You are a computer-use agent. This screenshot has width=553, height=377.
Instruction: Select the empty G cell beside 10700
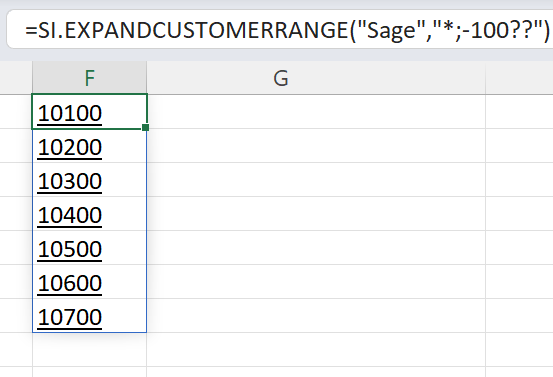tap(316, 315)
